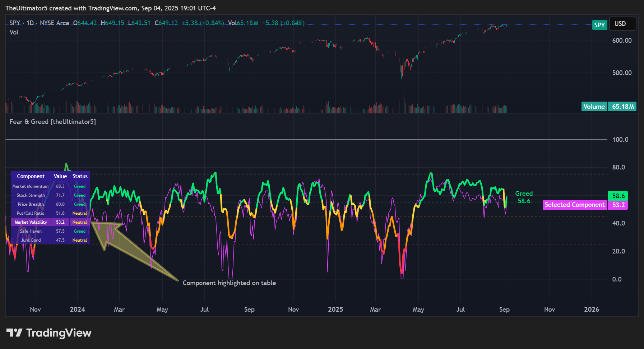Image resolution: width=644 pixels, height=349 pixels.
Task: Click the 71.7 value for Stock Strength
Action: [60, 195]
